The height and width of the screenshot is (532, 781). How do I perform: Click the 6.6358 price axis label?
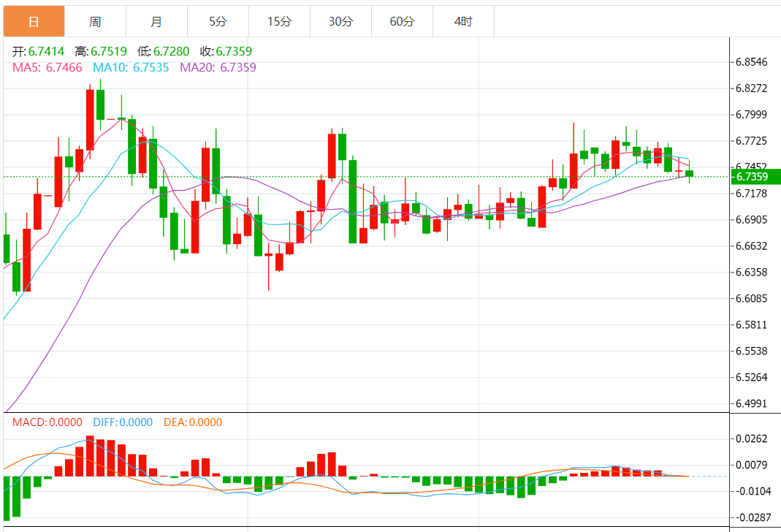[751, 273]
